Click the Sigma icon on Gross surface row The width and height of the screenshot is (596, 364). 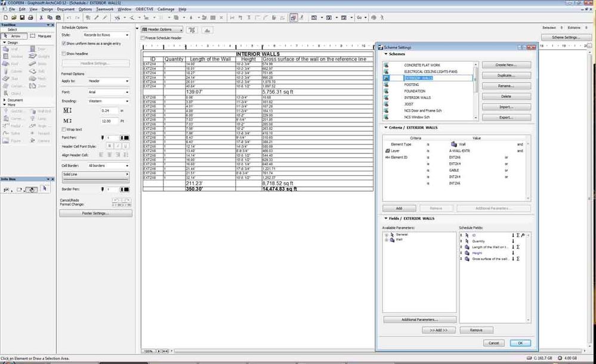click(x=518, y=258)
